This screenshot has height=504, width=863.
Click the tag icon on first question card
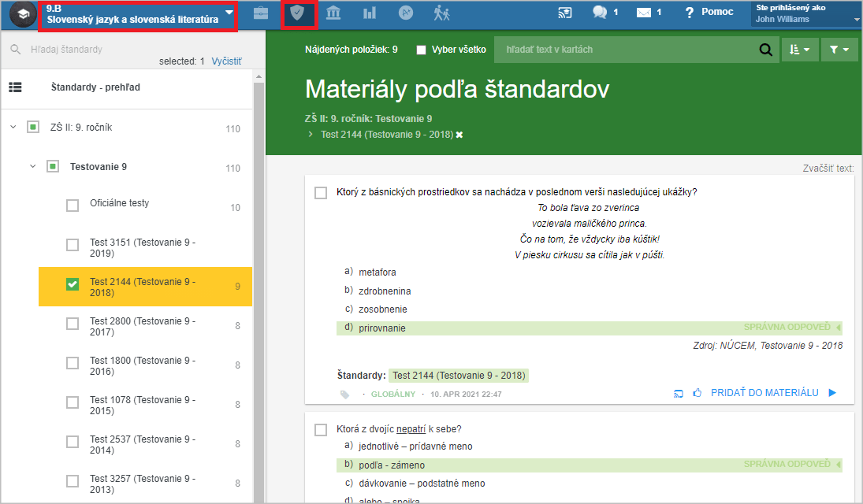tap(345, 395)
